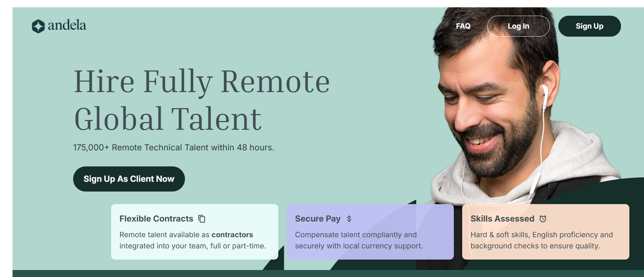Screen dimensions: 644x277
Task: Click the andela wordmark text
Action: 67,25
